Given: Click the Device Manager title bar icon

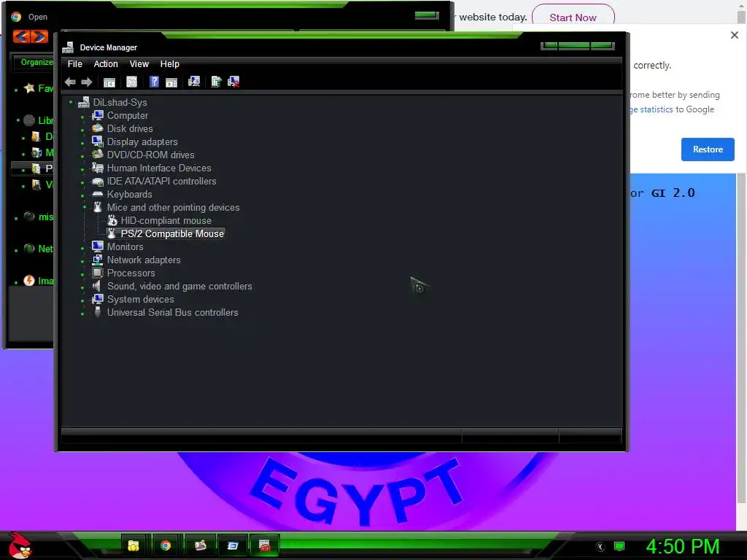Looking at the screenshot, I should [68, 47].
